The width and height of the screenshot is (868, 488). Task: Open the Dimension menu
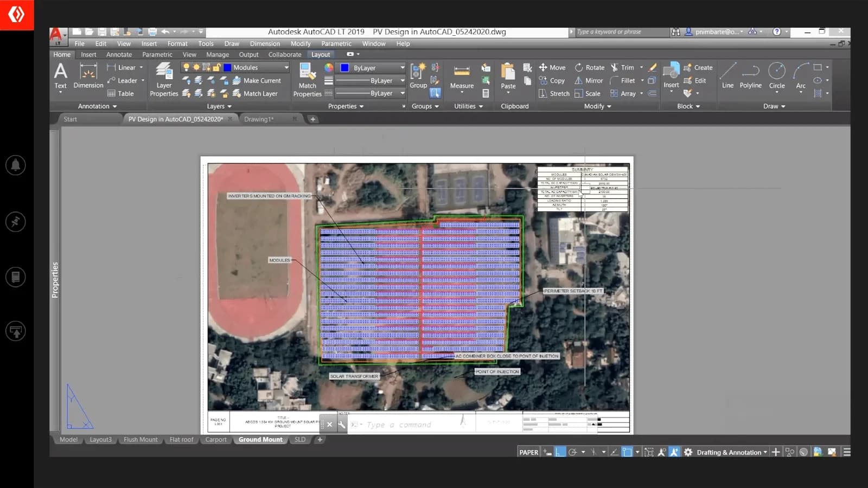265,44
